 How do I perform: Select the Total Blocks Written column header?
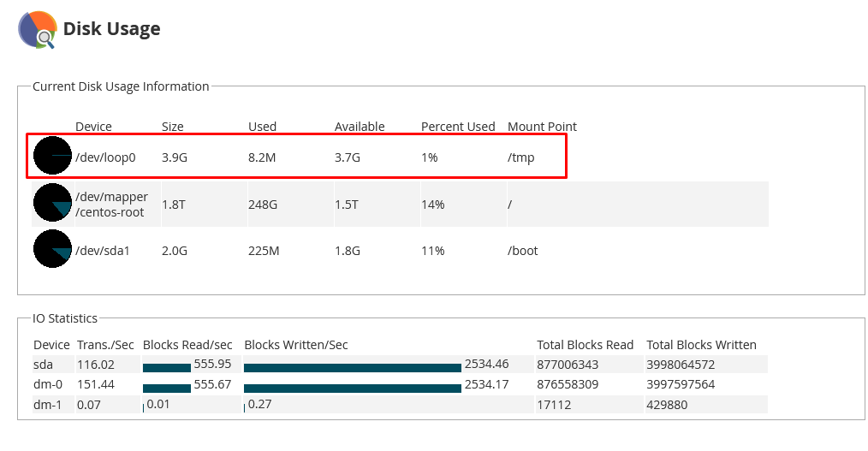click(700, 345)
